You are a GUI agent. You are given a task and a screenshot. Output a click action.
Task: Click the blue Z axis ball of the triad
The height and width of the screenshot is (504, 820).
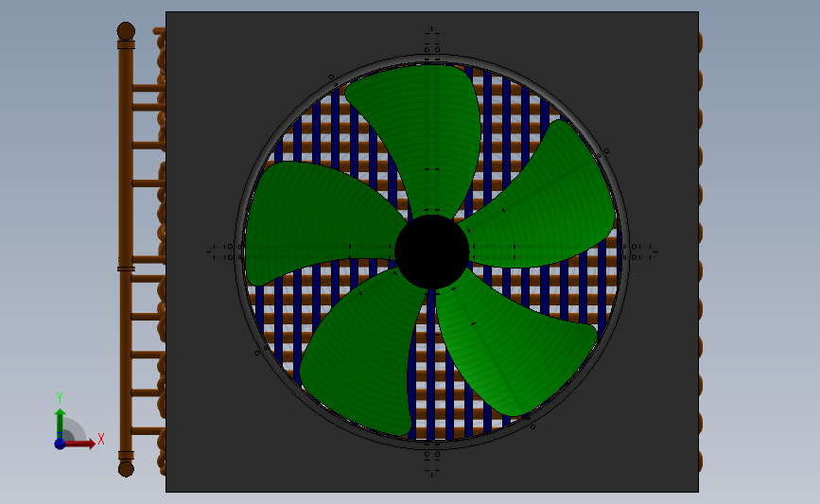(60, 443)
